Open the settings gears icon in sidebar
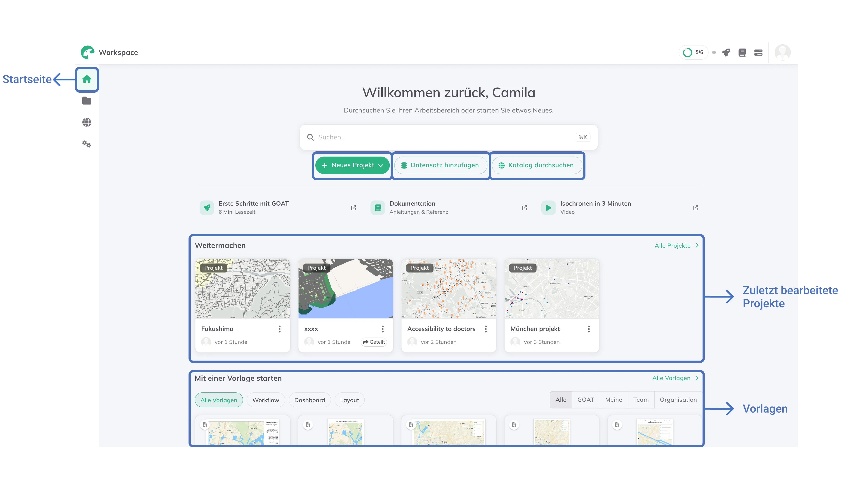The width and height of the screenshot is (868, 488). click(x=87, y=144)
